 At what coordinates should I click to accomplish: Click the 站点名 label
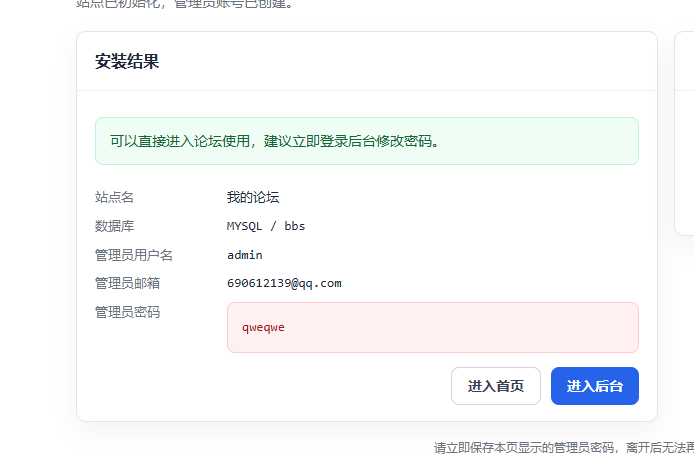114,197
